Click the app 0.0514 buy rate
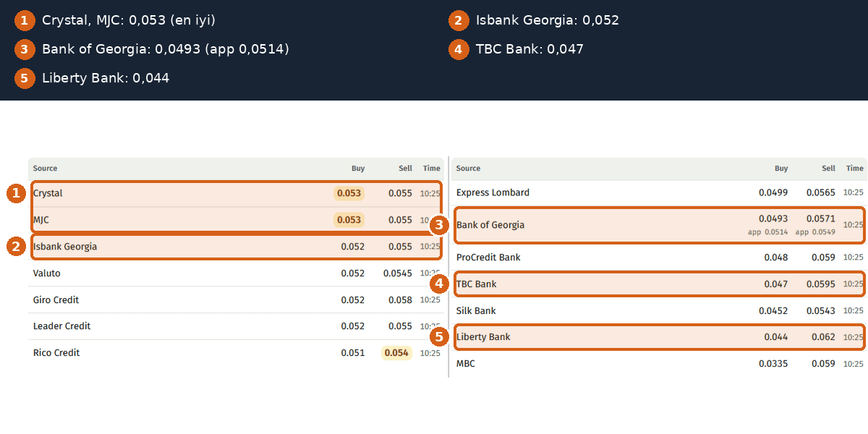 tap(768, 232)
